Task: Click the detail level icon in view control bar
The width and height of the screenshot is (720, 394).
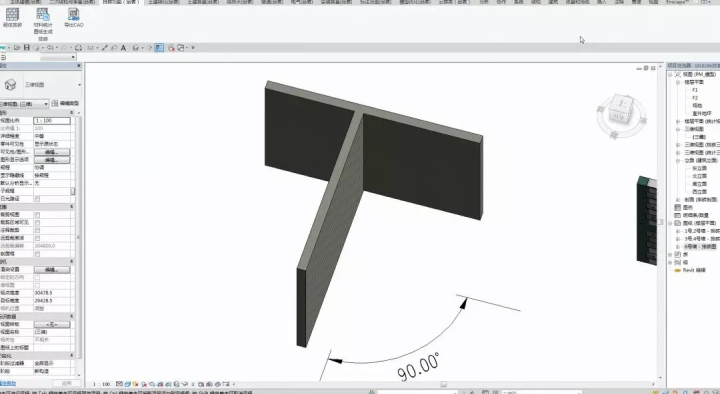Action: click(119, 384)
